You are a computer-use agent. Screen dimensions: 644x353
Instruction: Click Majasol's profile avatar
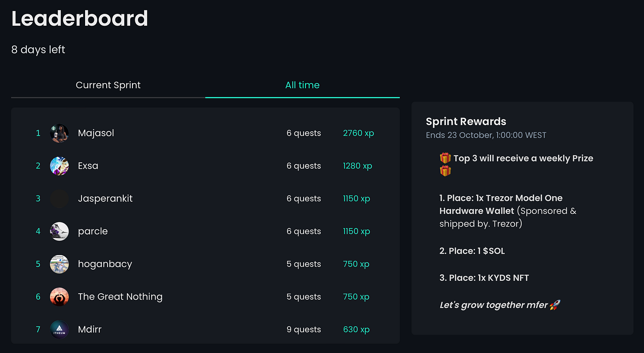[x=59, y=133]
